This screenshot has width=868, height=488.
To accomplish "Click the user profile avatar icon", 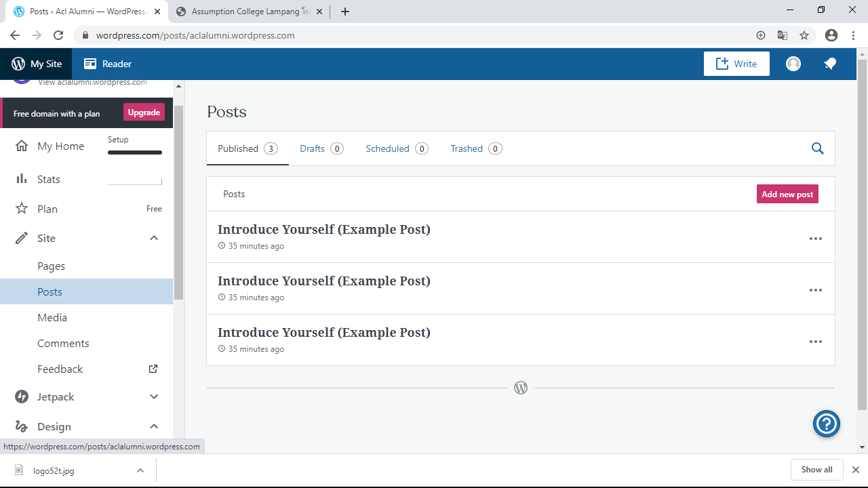I will point(793,64).
